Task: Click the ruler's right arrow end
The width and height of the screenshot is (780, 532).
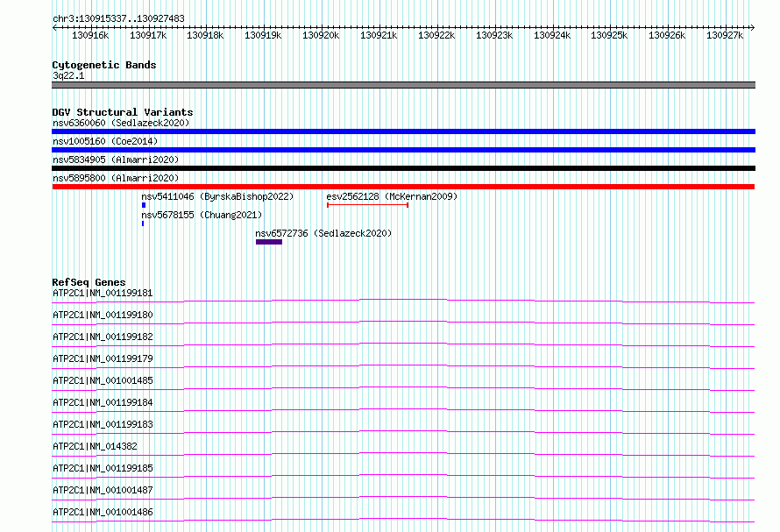Action: (753, 27)
